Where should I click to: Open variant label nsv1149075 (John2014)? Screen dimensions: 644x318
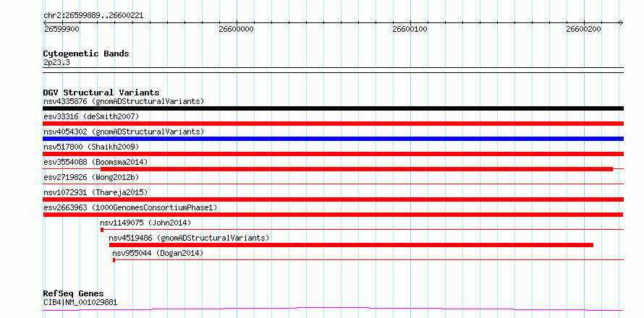(145, 223)
